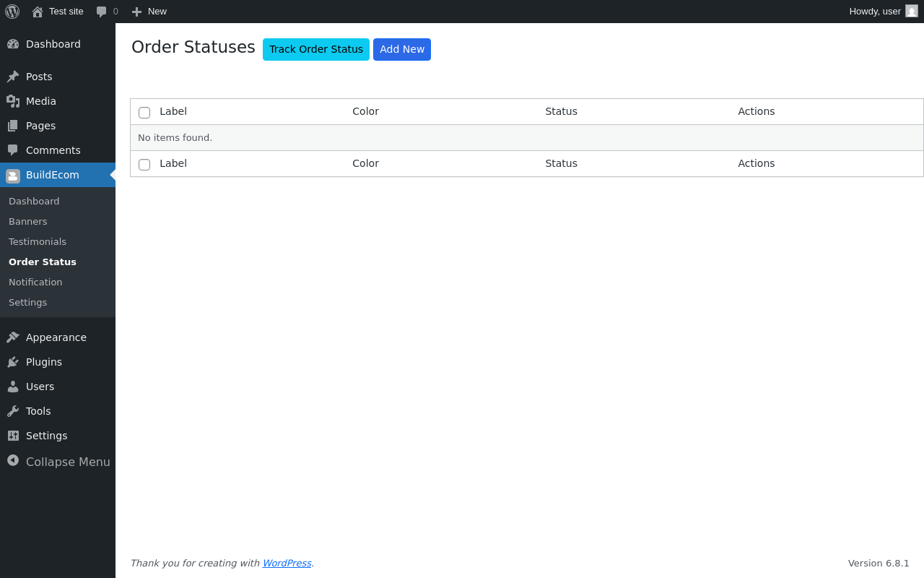Open the Media menu label
This screenshot has width=924, height=578.
[41, 101]
